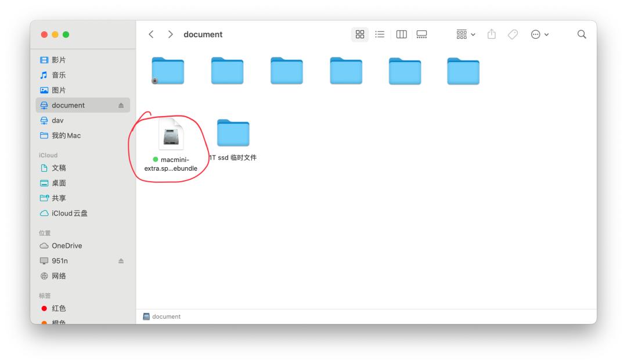The height and width of the screenshot is (364, 627).
Task: Select the 1T ssd 临时文件 folder
Action: [x=233, y=140]
